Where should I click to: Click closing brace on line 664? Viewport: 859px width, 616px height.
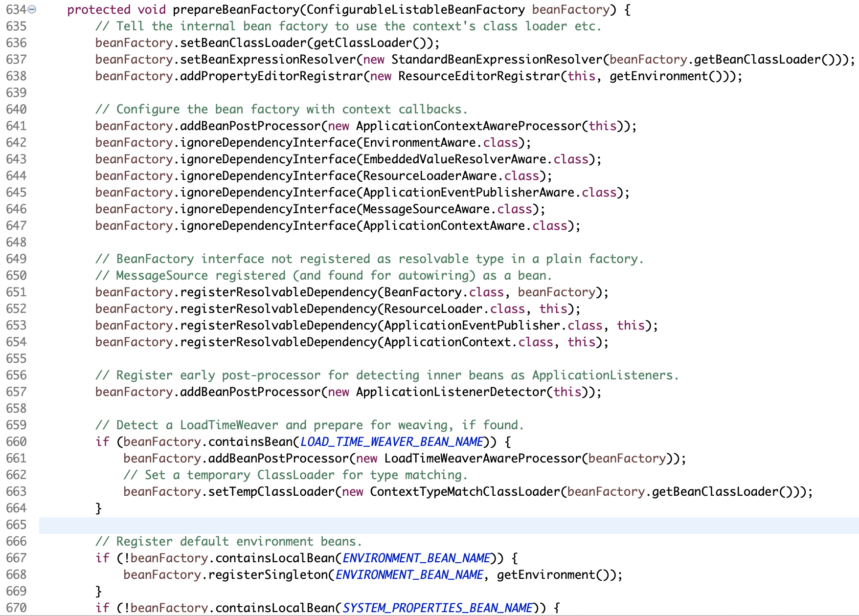tap(98, 508)
